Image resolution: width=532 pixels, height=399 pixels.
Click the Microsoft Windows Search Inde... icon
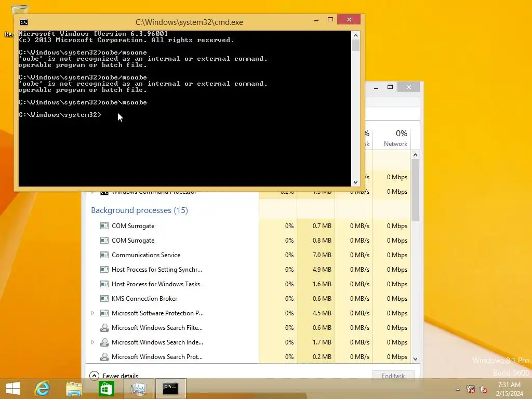click(104, 342)
